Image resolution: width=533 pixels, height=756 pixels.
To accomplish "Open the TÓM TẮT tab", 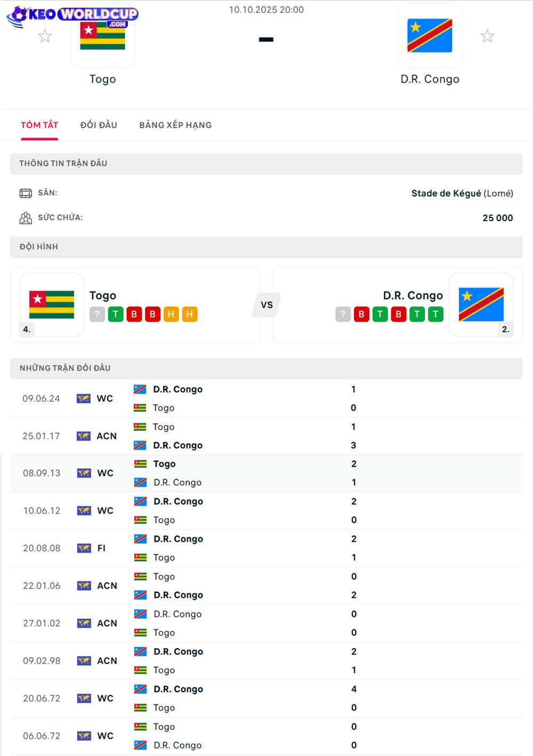I will 39,125.
